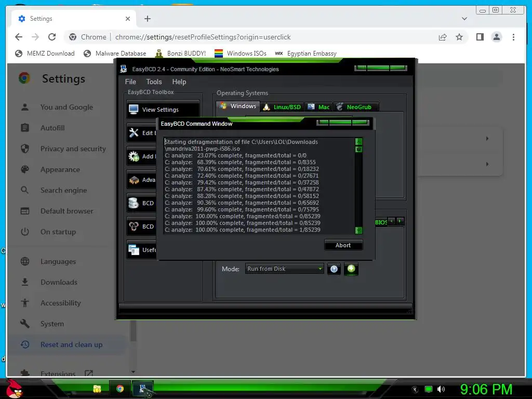Switch to the Windows tab
This screenshot has width=532, height=399.
click(x=238, y=106)
